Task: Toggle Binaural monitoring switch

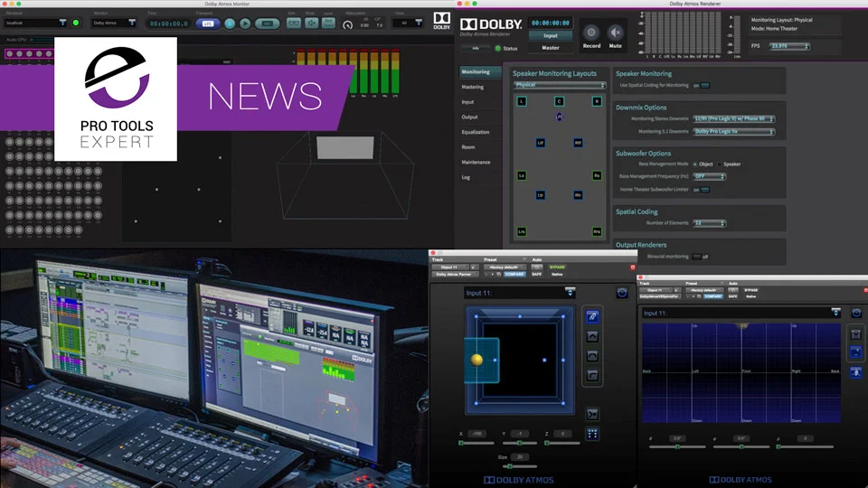Action: click(697, 257)
